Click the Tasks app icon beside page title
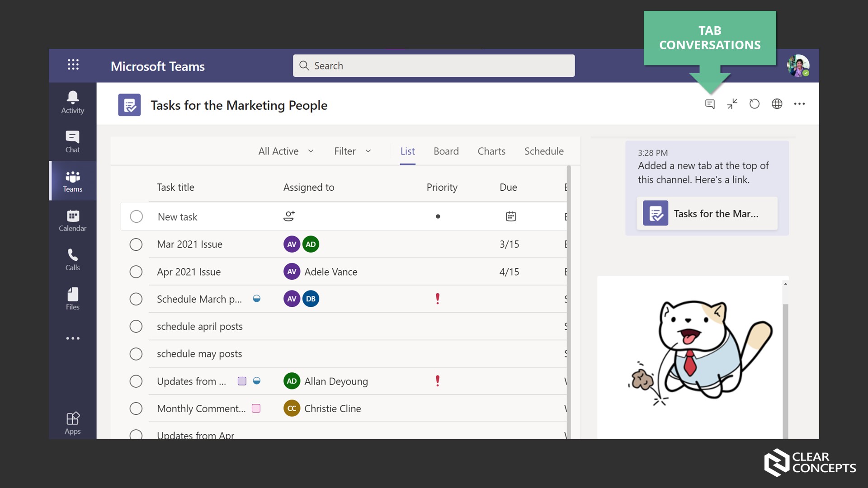Screen dimensions: 868x488 pyautogui.click(x=129, y=105)
